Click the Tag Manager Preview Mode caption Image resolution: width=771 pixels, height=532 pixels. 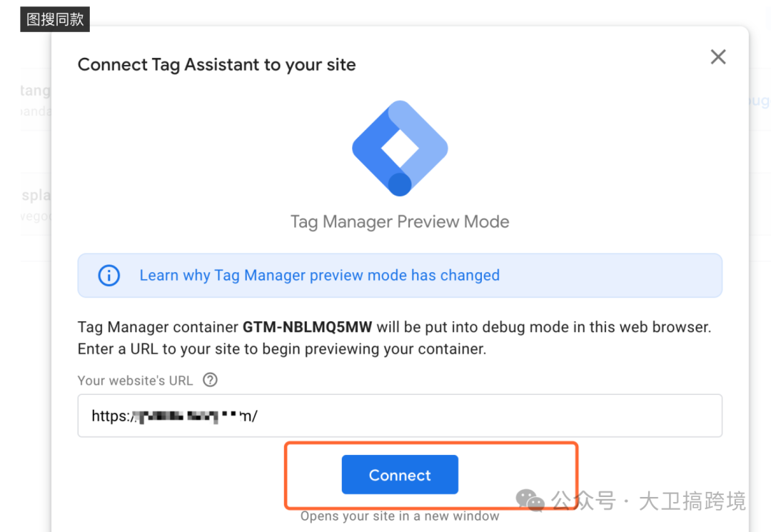[x=400, y=222]
